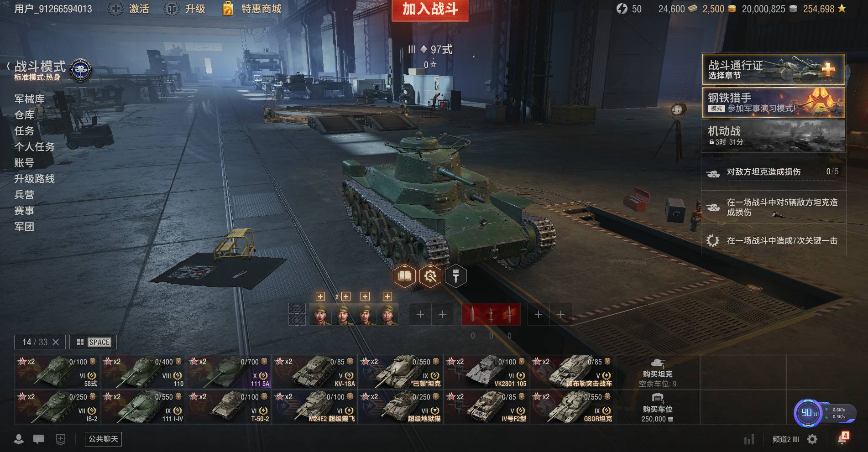The image size is (868, 452).
Task: Toggle the SPACE carousel grid view
Action: [94, 342]
